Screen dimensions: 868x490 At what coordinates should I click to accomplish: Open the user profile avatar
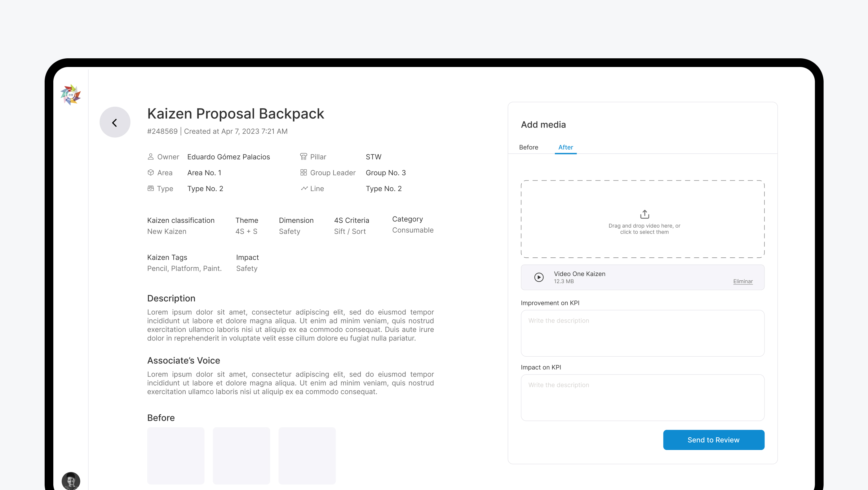click(71, 481)
